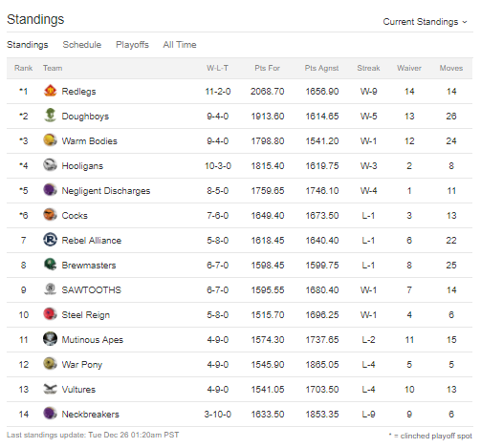The image size is (481, 448).
Task: Open the Cocks team page link
Action: click(75, 216)
